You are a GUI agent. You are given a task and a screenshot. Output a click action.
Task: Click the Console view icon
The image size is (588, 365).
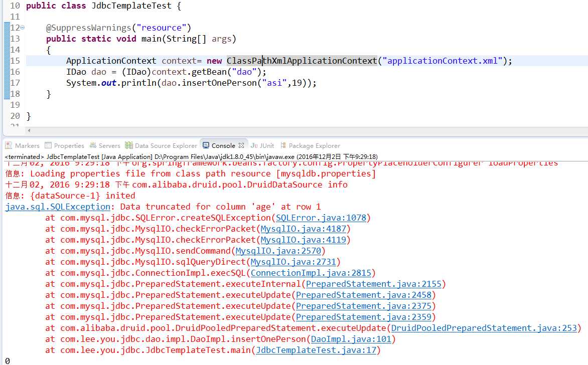pos(206,145)
